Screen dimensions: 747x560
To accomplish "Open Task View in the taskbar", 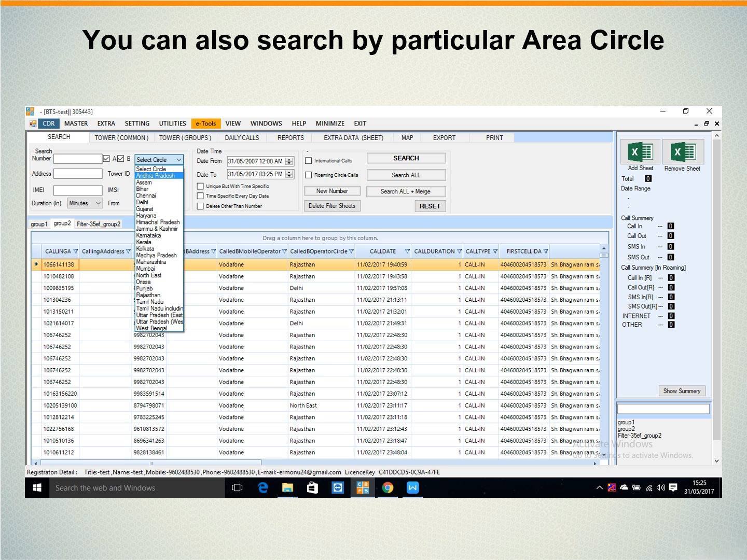I will [x=237, y=487].
